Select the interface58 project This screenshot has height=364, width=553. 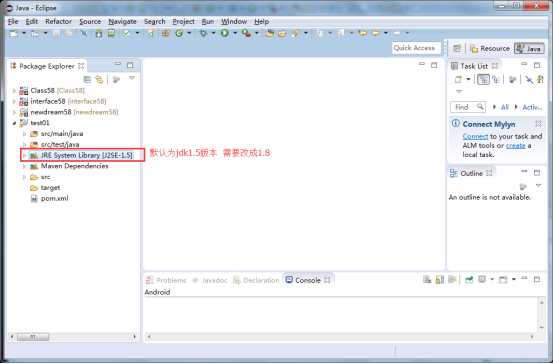point(63,102)
